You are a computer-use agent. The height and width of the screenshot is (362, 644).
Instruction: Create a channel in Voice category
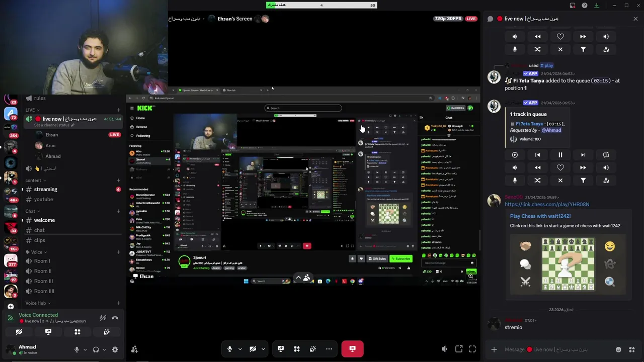point(118,252)
